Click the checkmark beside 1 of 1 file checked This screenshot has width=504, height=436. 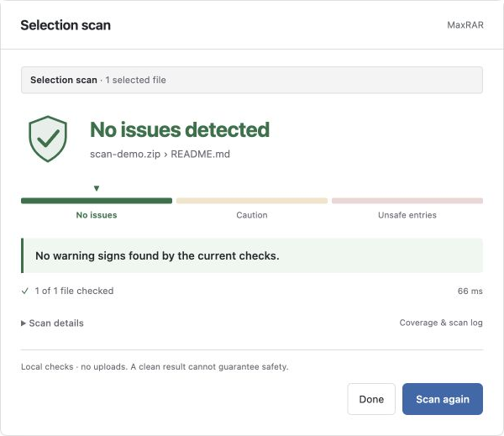pyautogui.click(x=24, y=291)
